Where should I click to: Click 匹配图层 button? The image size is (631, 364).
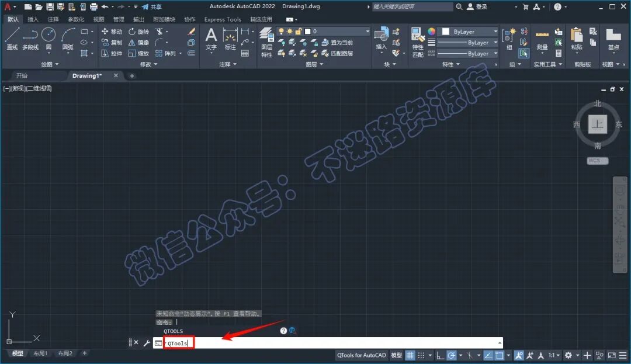[337, 53]
